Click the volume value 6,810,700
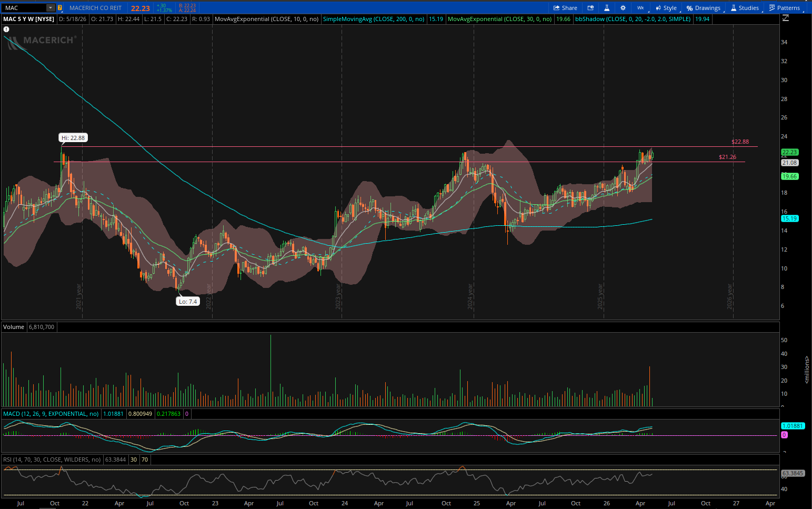812x509 pixels. point(42,327)
